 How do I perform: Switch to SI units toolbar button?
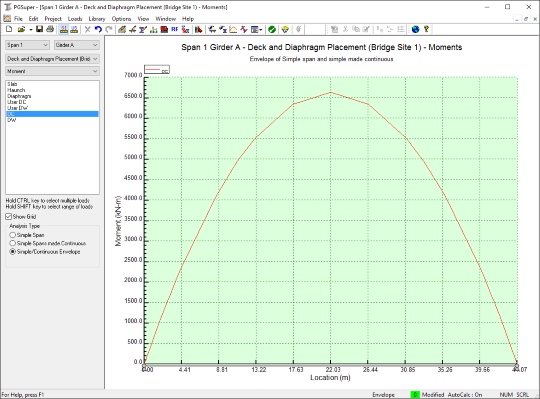pos(64,29)
